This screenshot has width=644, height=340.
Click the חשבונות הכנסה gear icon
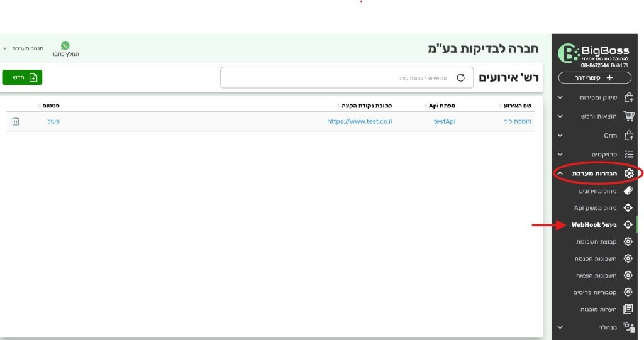point(628,258)
